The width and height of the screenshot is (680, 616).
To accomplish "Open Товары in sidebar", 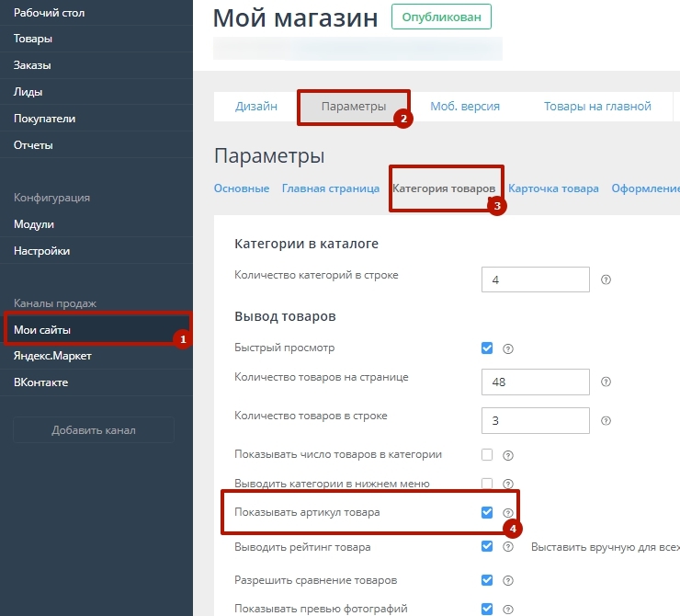I will point(96,39).
